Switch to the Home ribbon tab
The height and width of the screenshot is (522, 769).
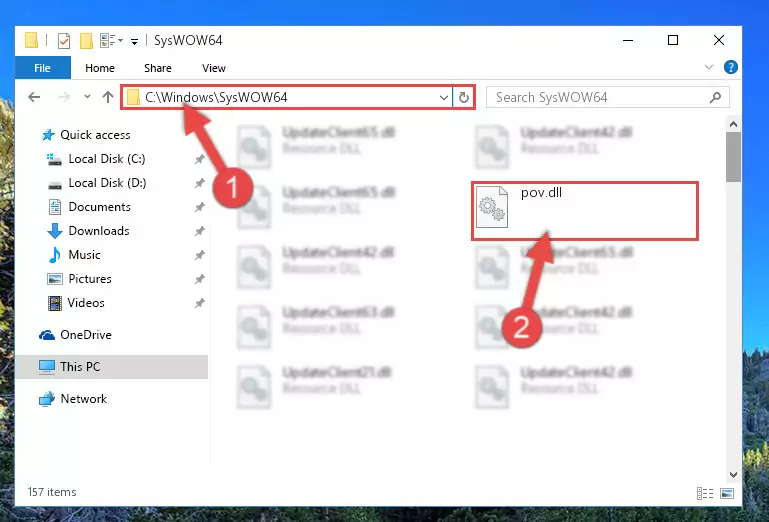pyautogui.click(x=100, y=68)
